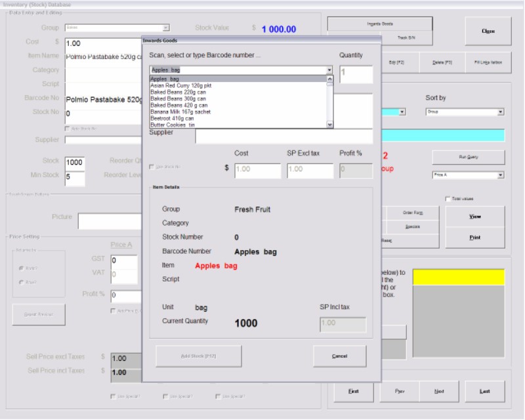The width and height of the screenshot is (525, 420).
Task: Go to the First record
Action: [x=353, y=391]
